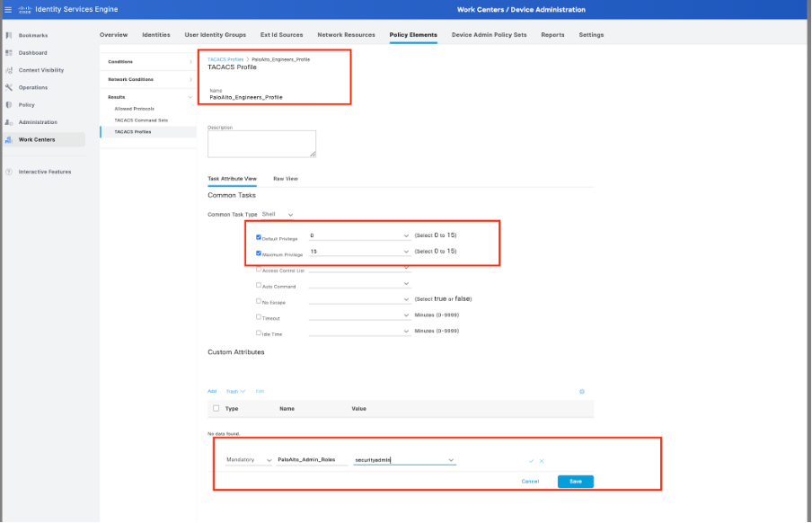Click the Description text area
The image size is (812, 523).
(261, 144)
